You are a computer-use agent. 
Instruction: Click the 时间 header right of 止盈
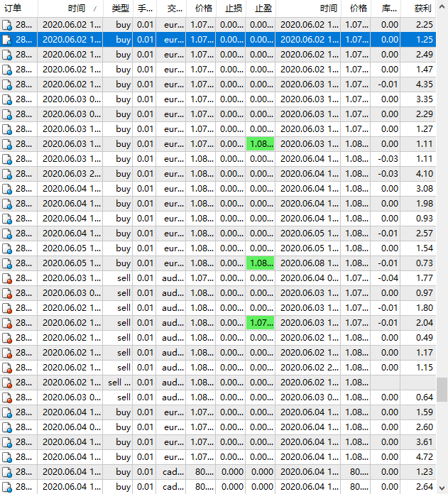pyautogui.click(x=308, y=9)
